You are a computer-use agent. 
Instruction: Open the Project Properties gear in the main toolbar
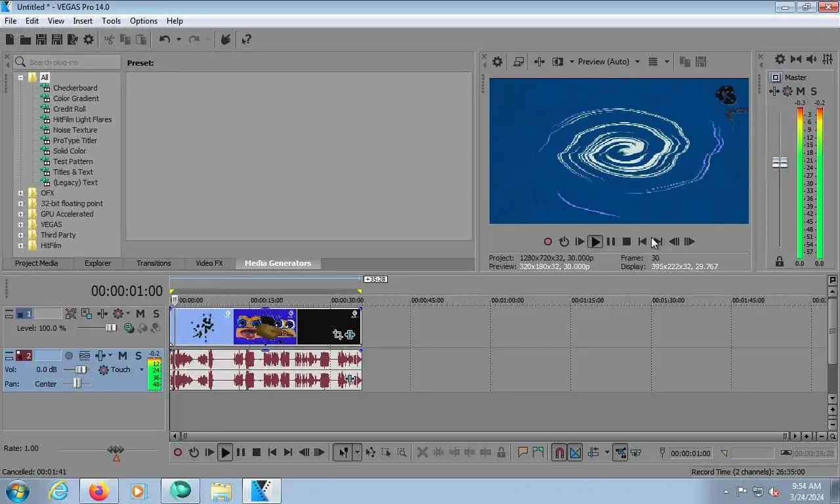click(x=89, y=39)
